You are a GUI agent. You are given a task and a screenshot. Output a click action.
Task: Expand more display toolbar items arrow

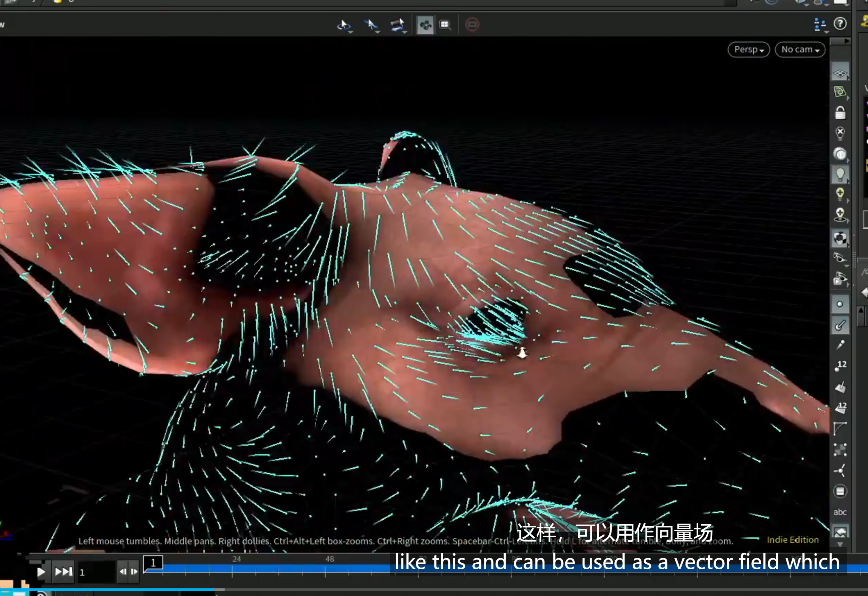point(840,545)
